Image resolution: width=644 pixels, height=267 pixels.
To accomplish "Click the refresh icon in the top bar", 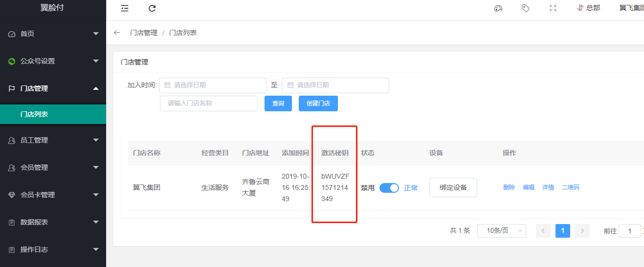I will point(152,8).
